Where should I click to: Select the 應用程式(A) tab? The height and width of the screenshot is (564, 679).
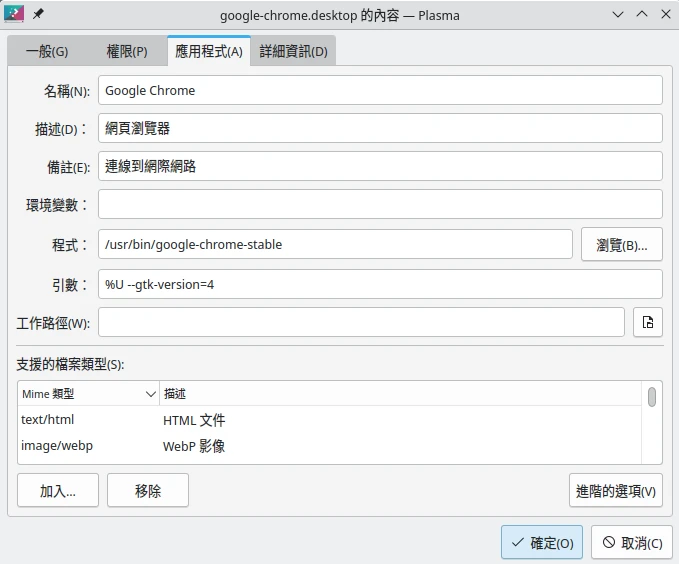point(209,52)
